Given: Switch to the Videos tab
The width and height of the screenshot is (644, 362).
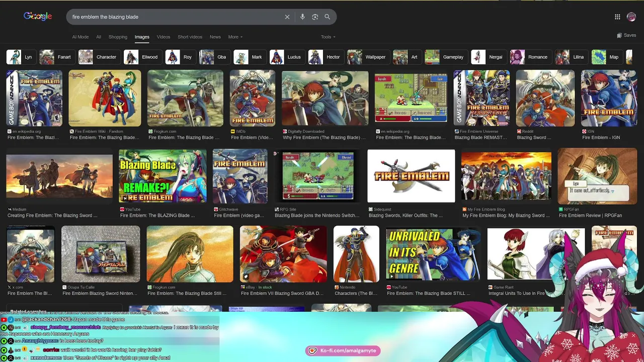Looking at the screenshot, I should click(x=164, y=37).
